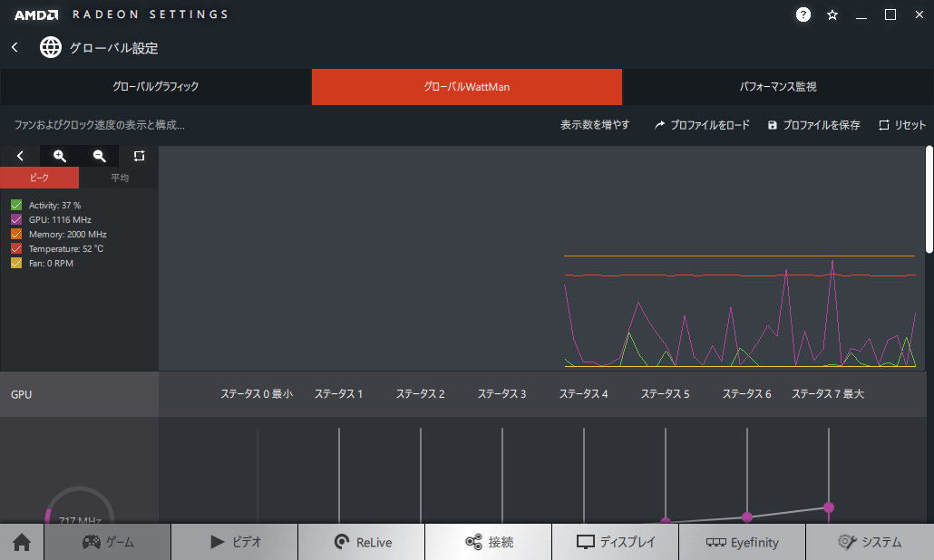The height and width of the screenshot is (560, 934).
Task: Click プロファイルをロード
Action: (702, 125)
